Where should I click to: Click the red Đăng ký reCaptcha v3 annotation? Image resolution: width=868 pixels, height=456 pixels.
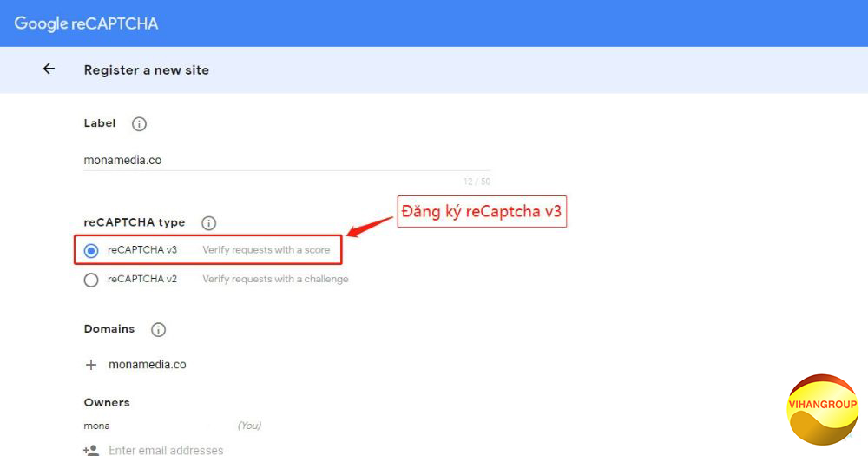(x=482, y=211)
